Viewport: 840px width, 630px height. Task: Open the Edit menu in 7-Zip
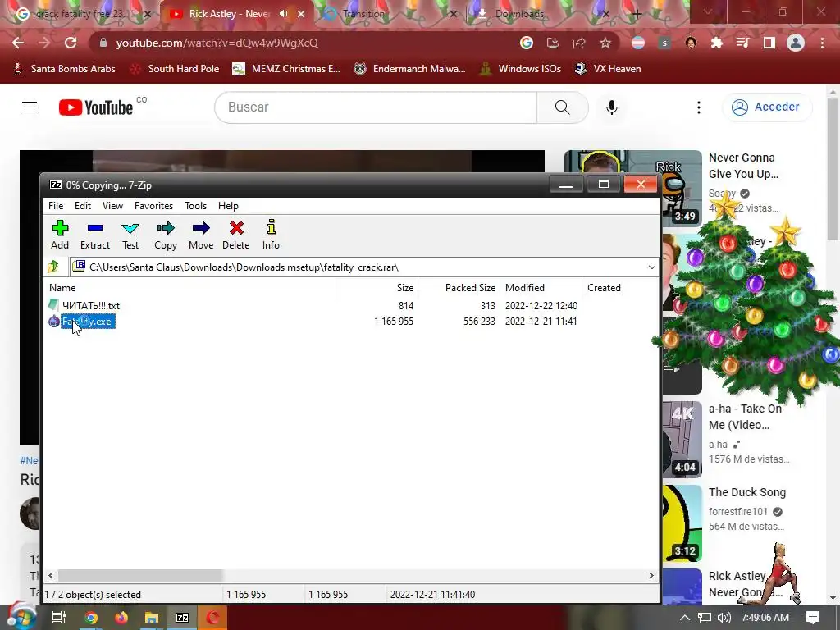(83, 206)
